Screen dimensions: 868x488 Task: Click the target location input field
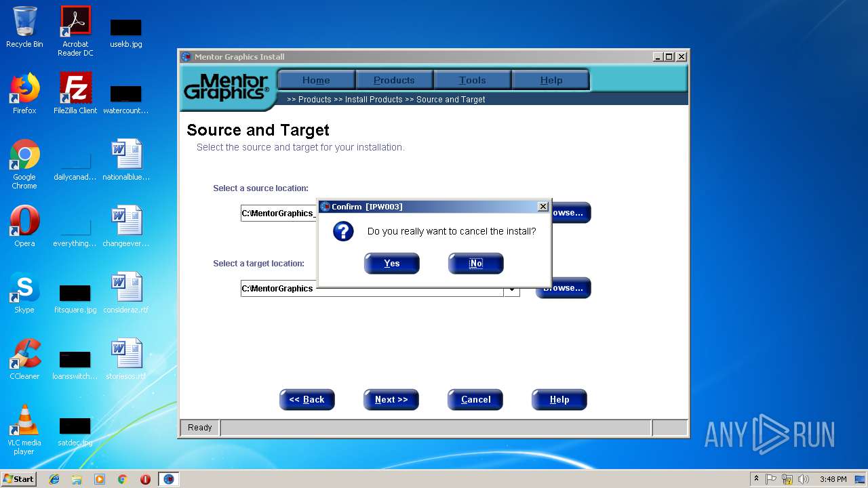click(372, 289)
